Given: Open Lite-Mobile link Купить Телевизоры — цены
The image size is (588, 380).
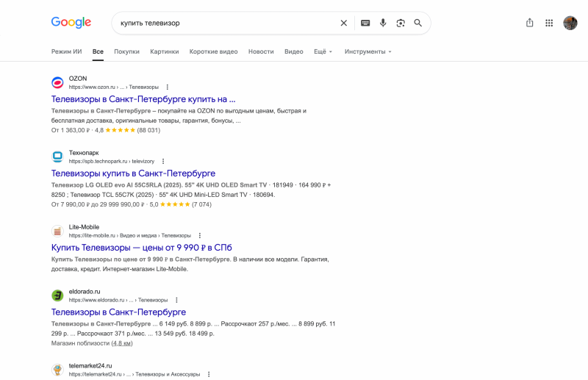Looking at the screenshot, I should (x=141, y=248).
